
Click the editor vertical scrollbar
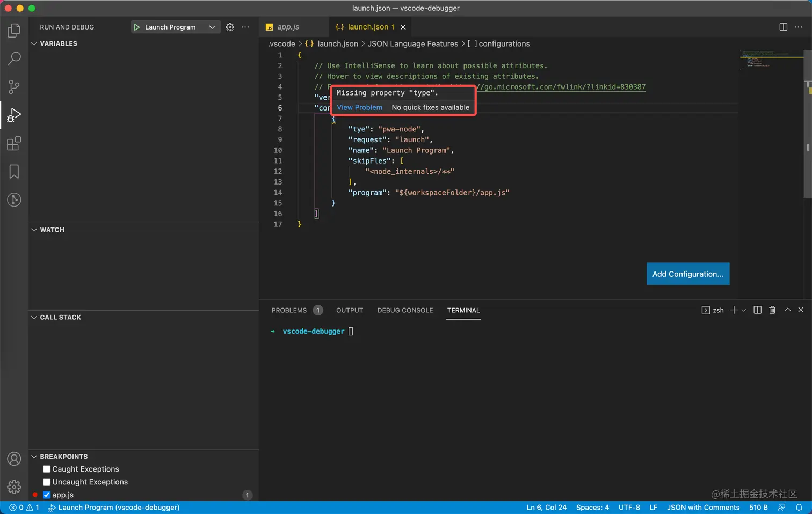[x=808, y=123]
